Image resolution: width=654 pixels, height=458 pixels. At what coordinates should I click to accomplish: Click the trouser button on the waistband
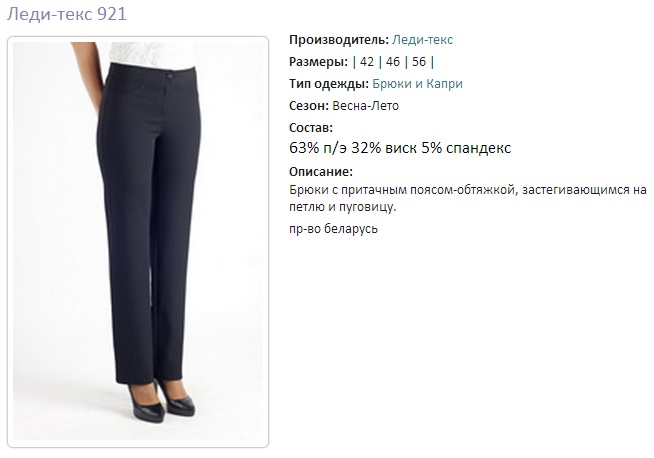click(x=169, y=76)
